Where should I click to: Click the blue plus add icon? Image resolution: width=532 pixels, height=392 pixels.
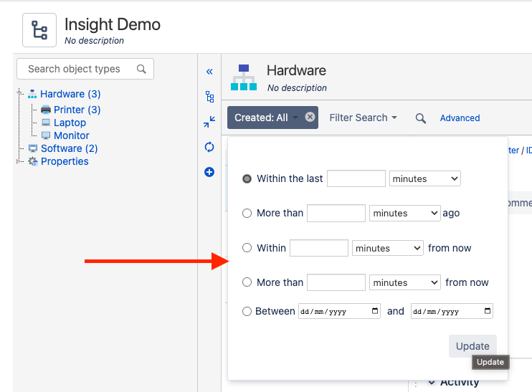pos(209,172)
